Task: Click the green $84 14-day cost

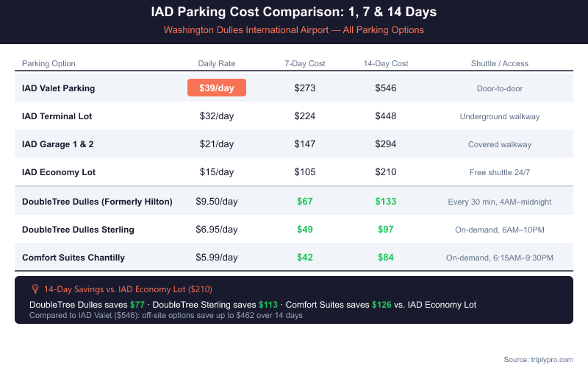Action: click(386, 258)
